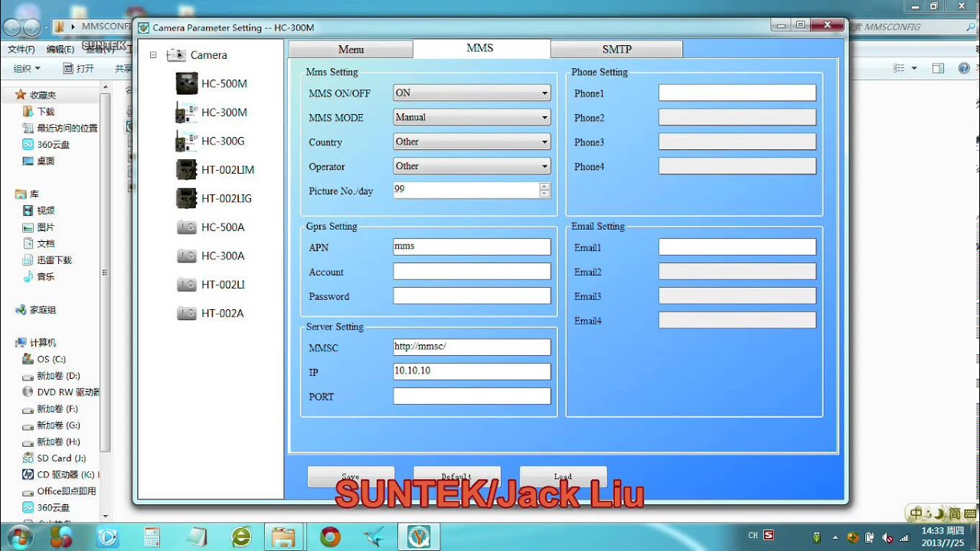Open the Explorer 组织 dropdown menu
The height and width of the screenshot is (551, 980).
point(27,68)
